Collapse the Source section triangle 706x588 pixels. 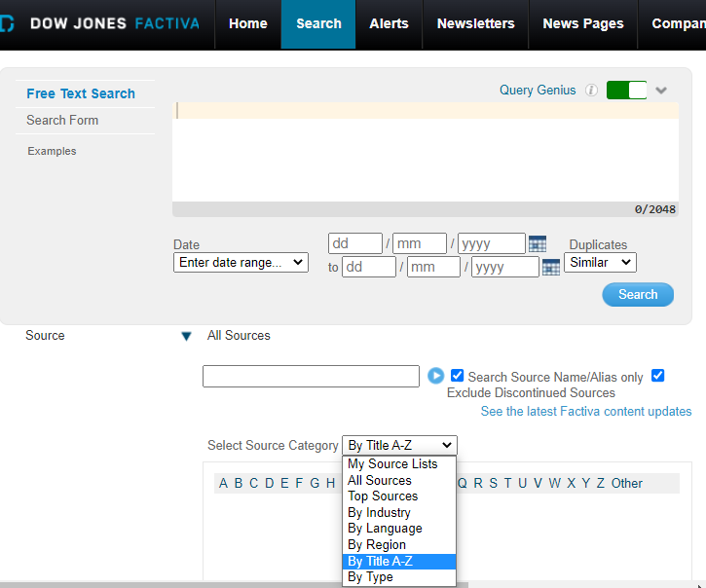[186, 336]
